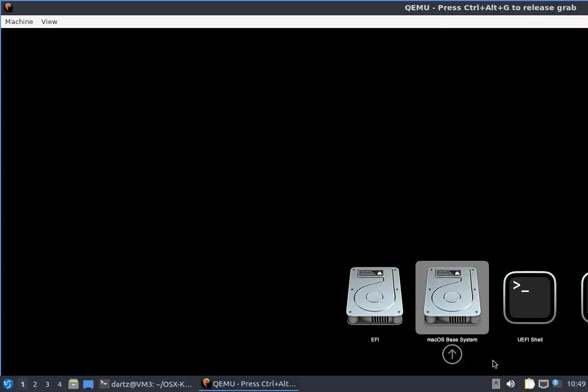The width and height of the screenshot is (588, 392).
Task: Click the QEMU window title text
Action: 490,8
